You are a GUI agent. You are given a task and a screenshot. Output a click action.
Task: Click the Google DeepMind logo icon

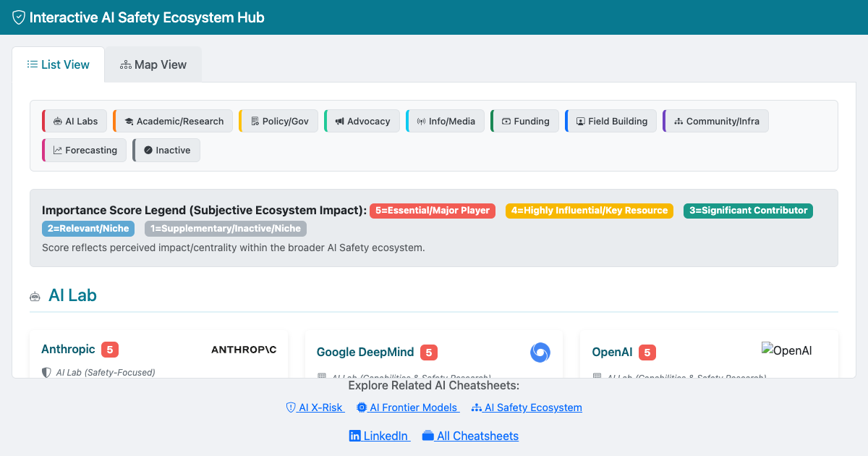pyautogui.click(x=540, y=352)
